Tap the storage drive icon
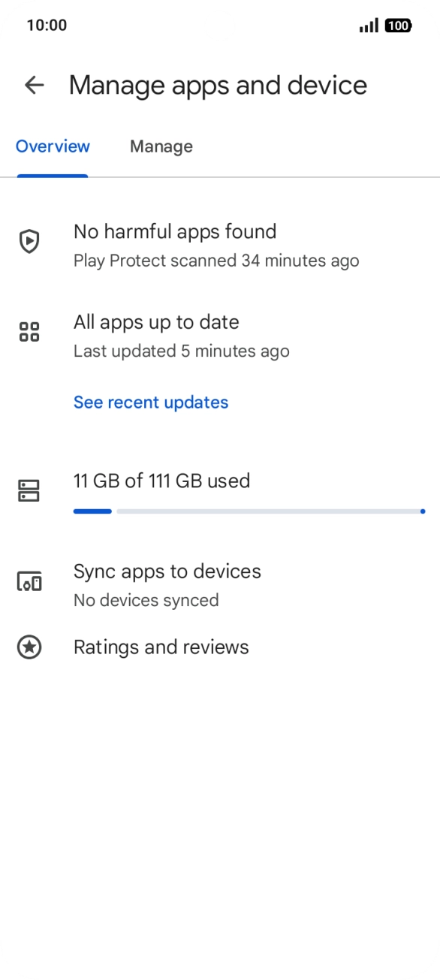 click(x=29, y=491)
